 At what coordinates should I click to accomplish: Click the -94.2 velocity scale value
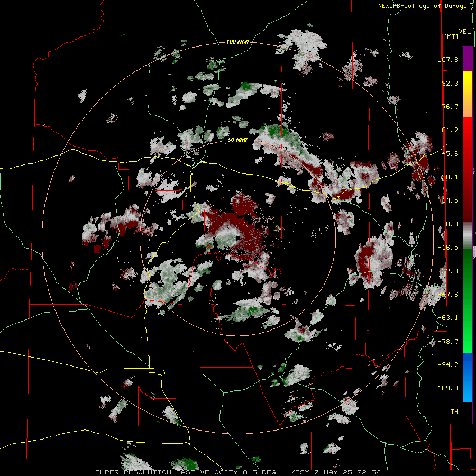click(x=448, y=365)
